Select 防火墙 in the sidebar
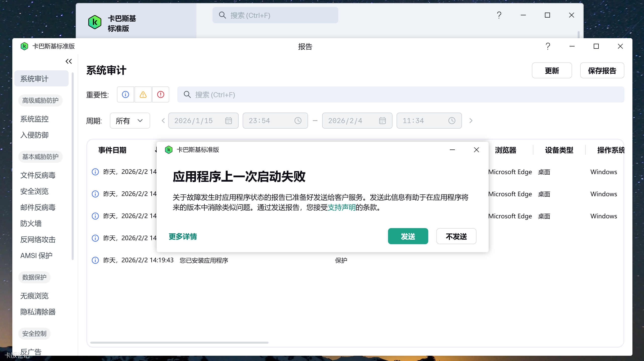Viewport: 644px width, 361px height. point(31,223)
